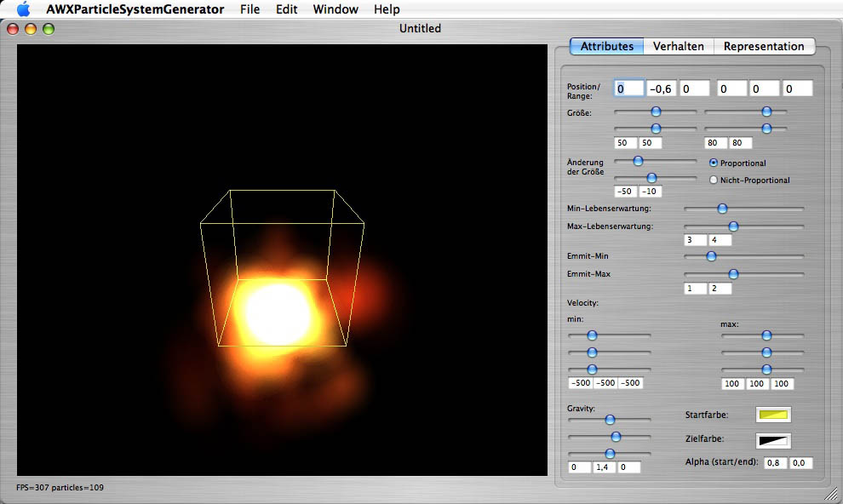
Task: Click the Zielfarbe color well
Action: (x=773, y=440)
